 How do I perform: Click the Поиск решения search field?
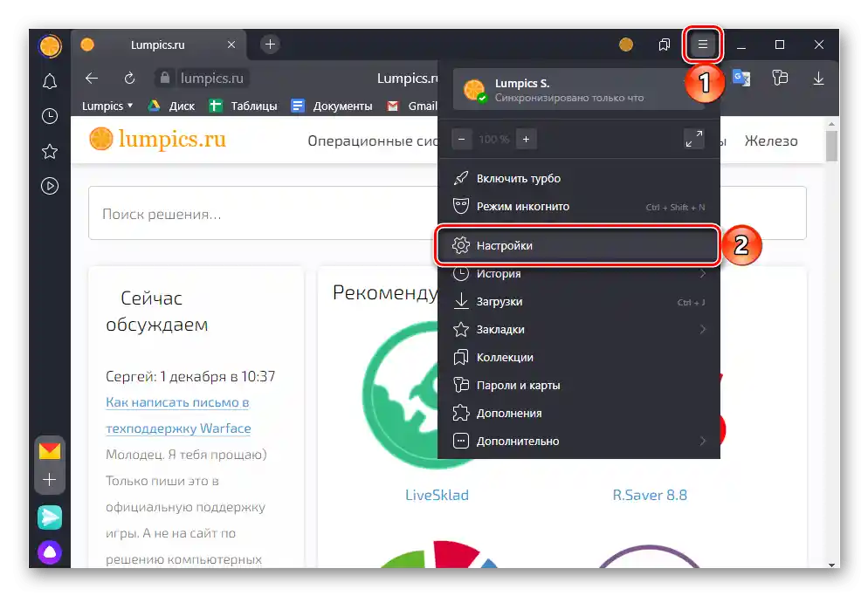pyautogui.click(x=263, y=213)
